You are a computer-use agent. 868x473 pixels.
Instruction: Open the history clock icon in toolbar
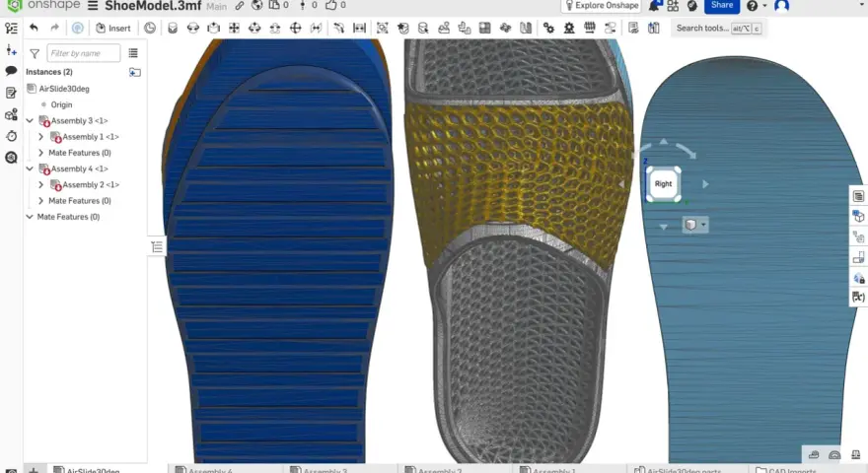click(x=150, y=28)
